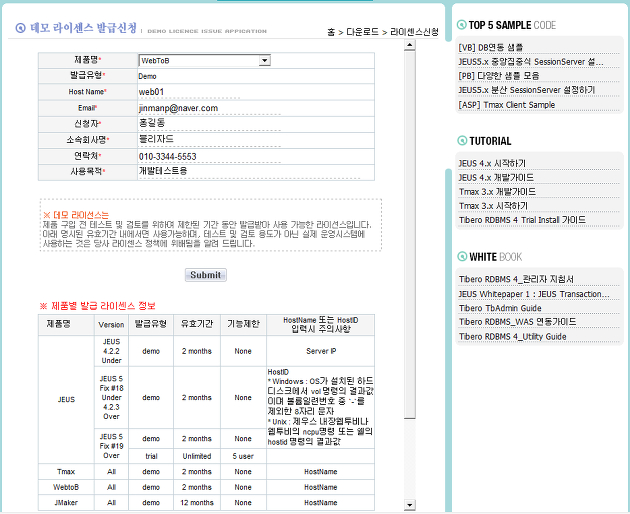Open [ASP] Tmax Client Sample
Viewport: 630px width, 514px height.
(507, 105)
